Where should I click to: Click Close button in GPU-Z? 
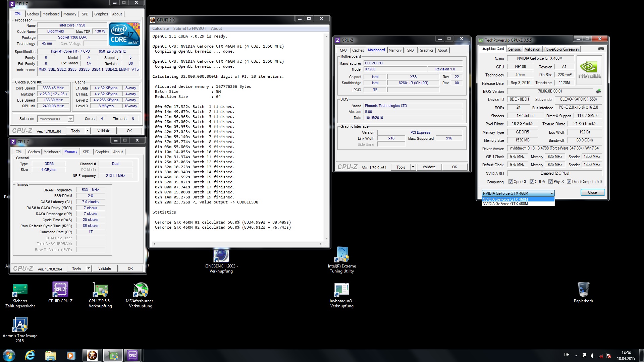click(592, 192)
